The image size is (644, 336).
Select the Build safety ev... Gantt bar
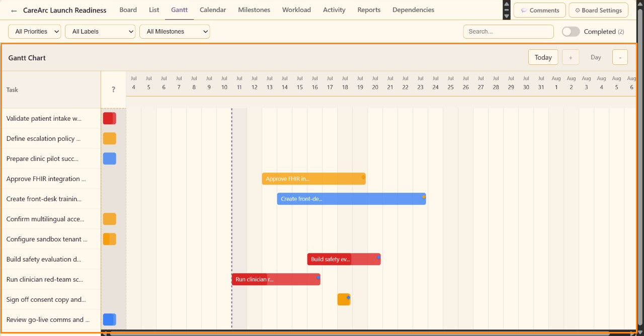(x=344, y=259)
